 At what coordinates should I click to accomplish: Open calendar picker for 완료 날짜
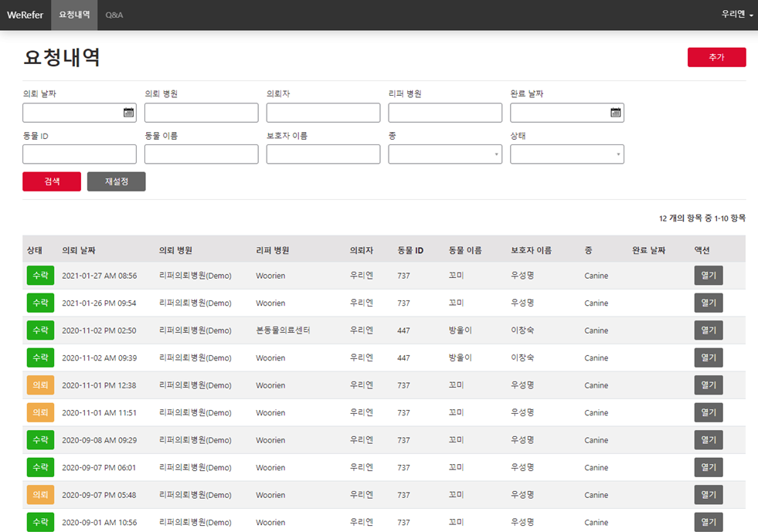click(x=615, y=113)
